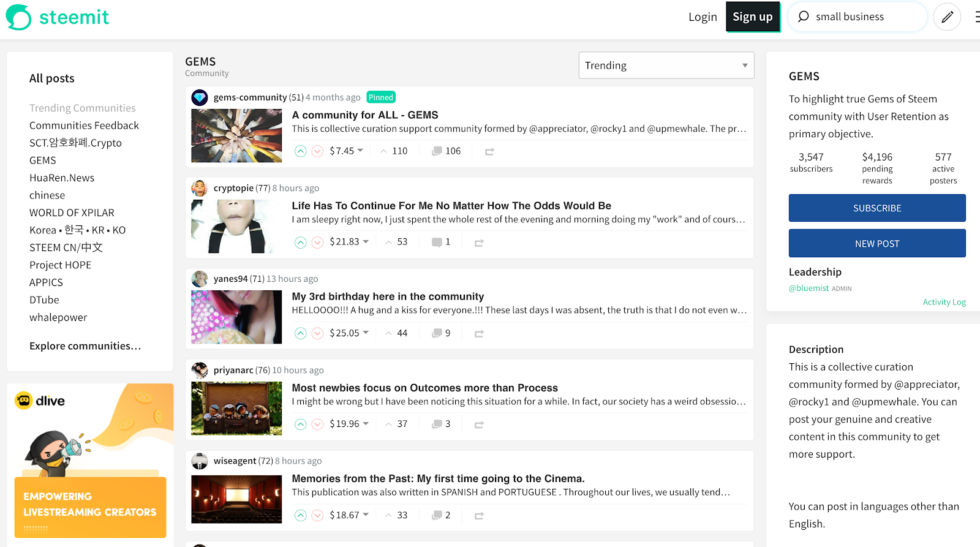Upvote the gems-community pinned post
Screen dimensions: 980x547
[x=300, y=151]
